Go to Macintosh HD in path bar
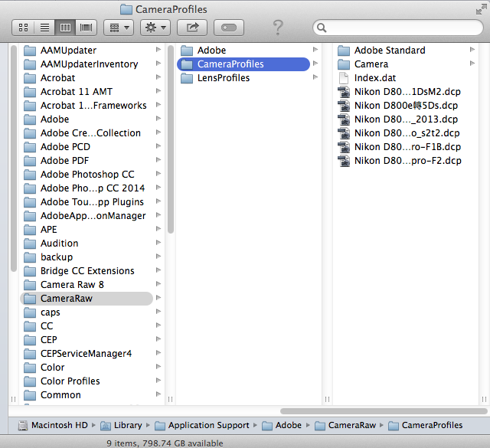The image size is (490, 448). point(53,425)
